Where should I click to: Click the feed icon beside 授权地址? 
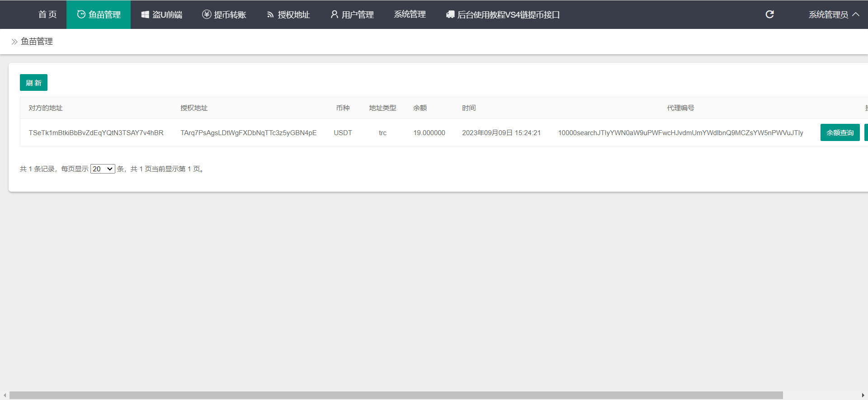pos(270,15)
